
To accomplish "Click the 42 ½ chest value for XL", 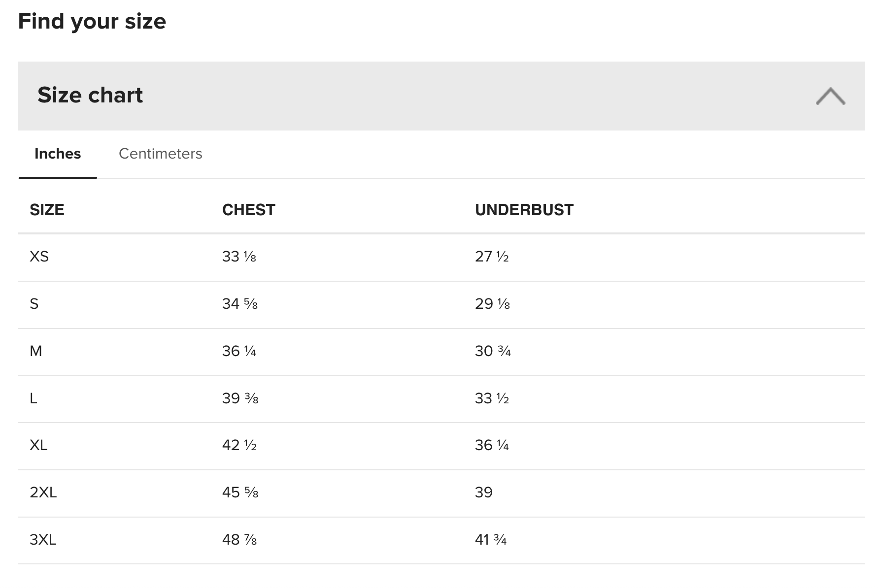I will [239, 445].
